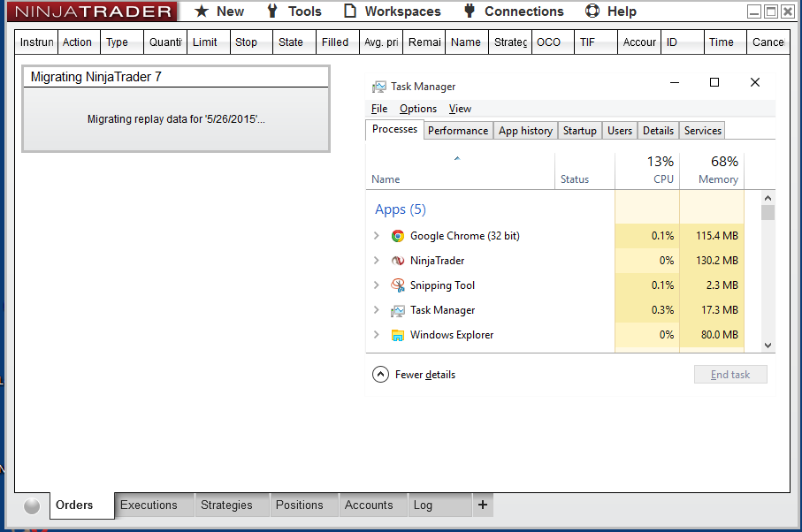Select the Google Chrome (32 bit) row

point(555,236)
